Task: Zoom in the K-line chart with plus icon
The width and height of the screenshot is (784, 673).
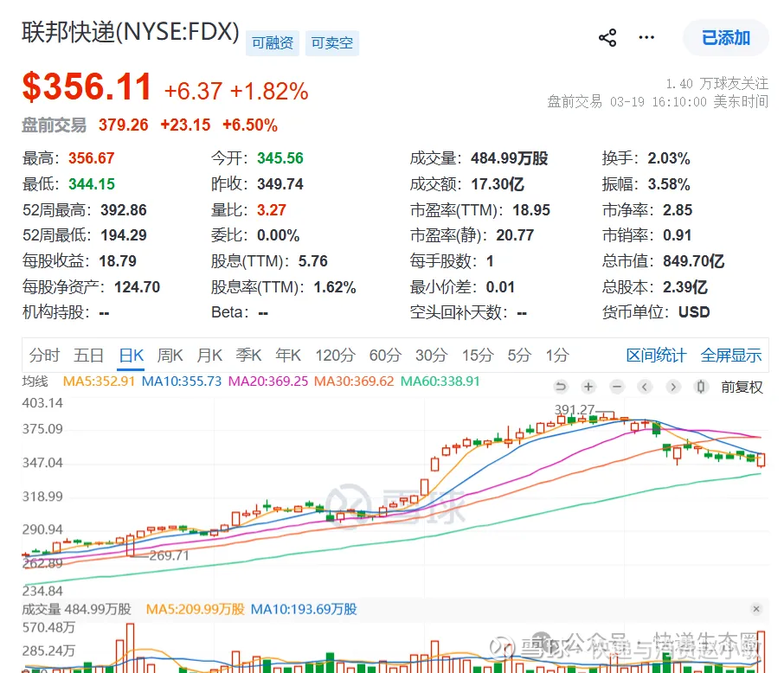Action: pyautogui.click(x=588, y=387)
